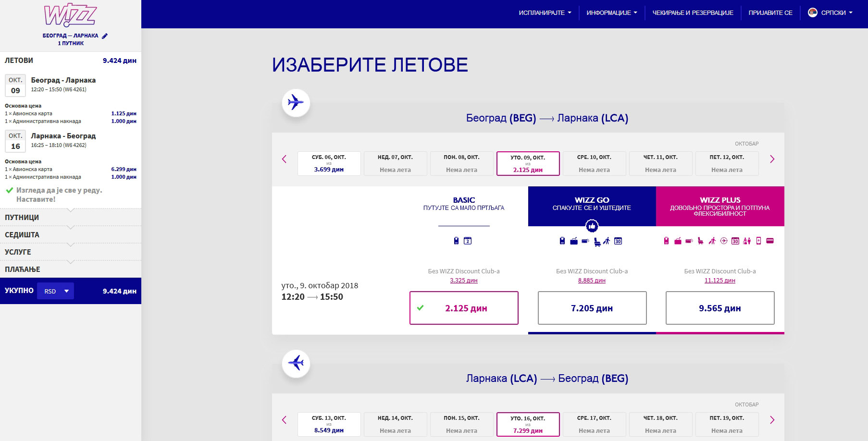
Task: Click the Wizz Air logo
Action: click(x=71, y=15)
